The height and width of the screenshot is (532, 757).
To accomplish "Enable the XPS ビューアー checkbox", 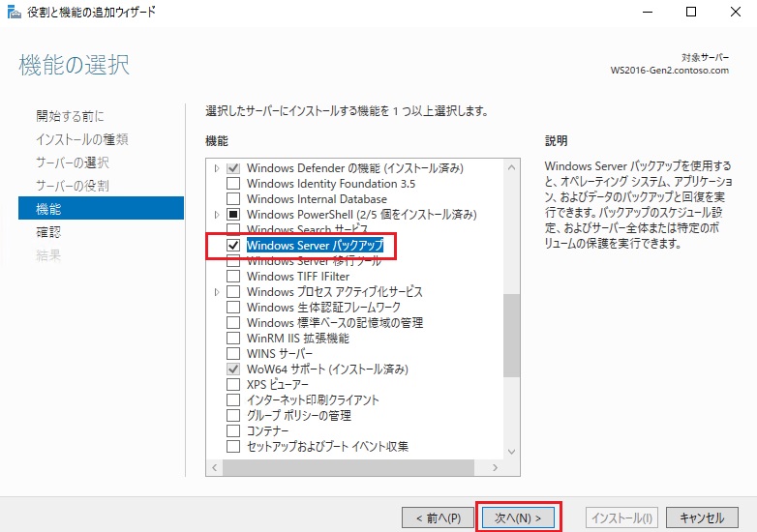I will pyautogui.click(x=232, y=385).
